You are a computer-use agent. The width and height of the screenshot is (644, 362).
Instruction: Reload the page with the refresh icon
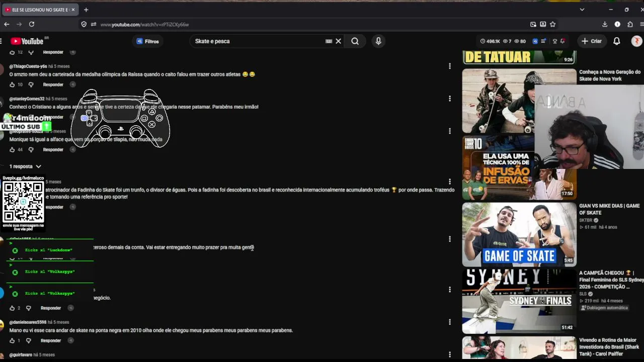coord(31,24)
